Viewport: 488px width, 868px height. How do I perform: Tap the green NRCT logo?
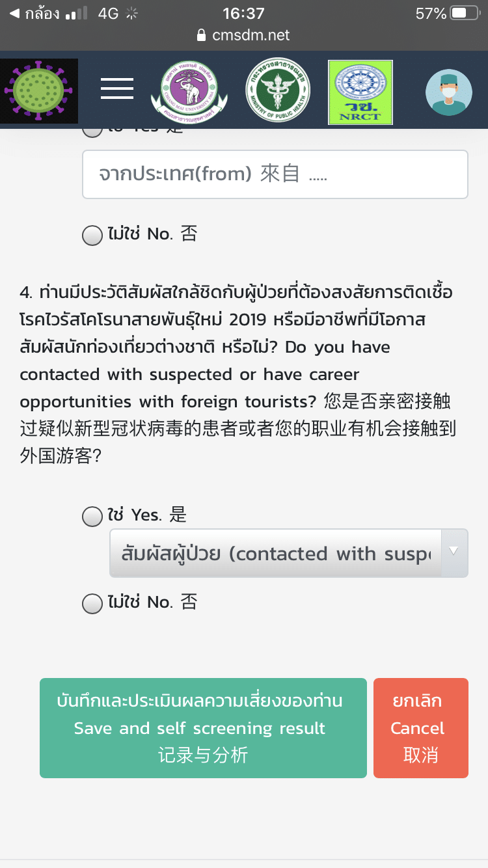click(360, 92)
